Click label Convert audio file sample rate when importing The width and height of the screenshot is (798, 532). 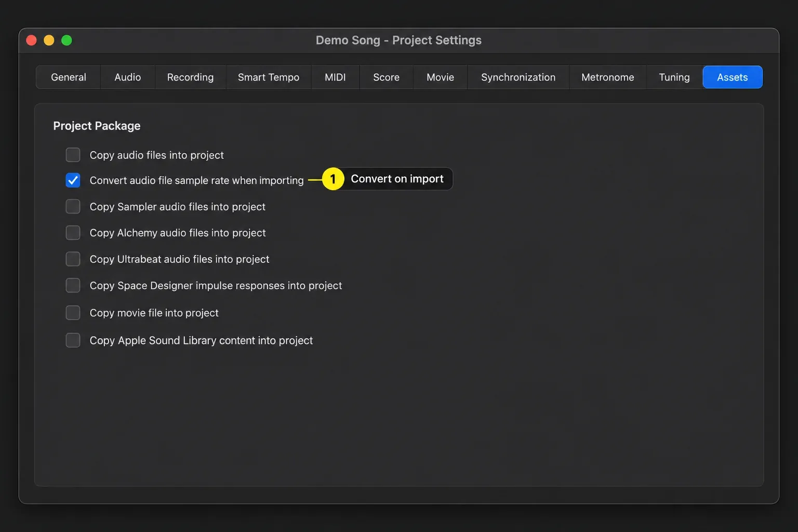(x=196, y=180)
